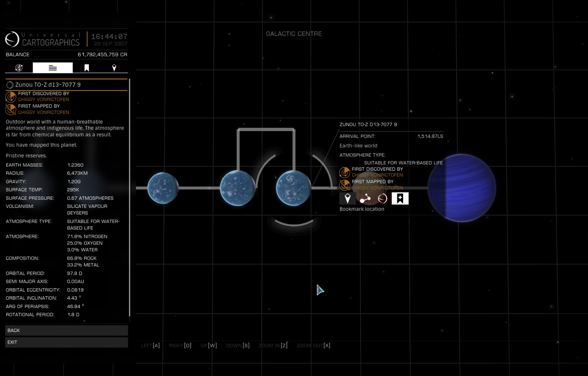This screenshot has height=376, width=588.
Task: Click CHIGGY VONRICTOFEN under First Mapped By in the left panel
Action: pos(44,112)
